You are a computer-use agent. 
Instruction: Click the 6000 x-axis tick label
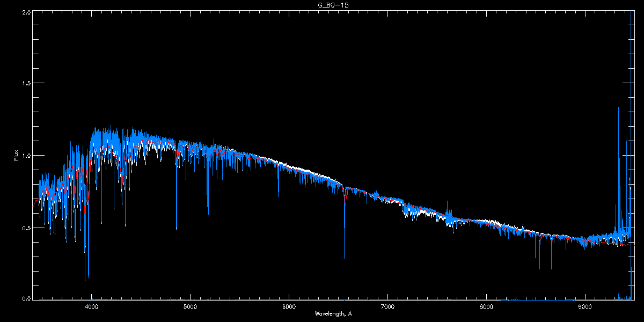click(x=289, y=307)
